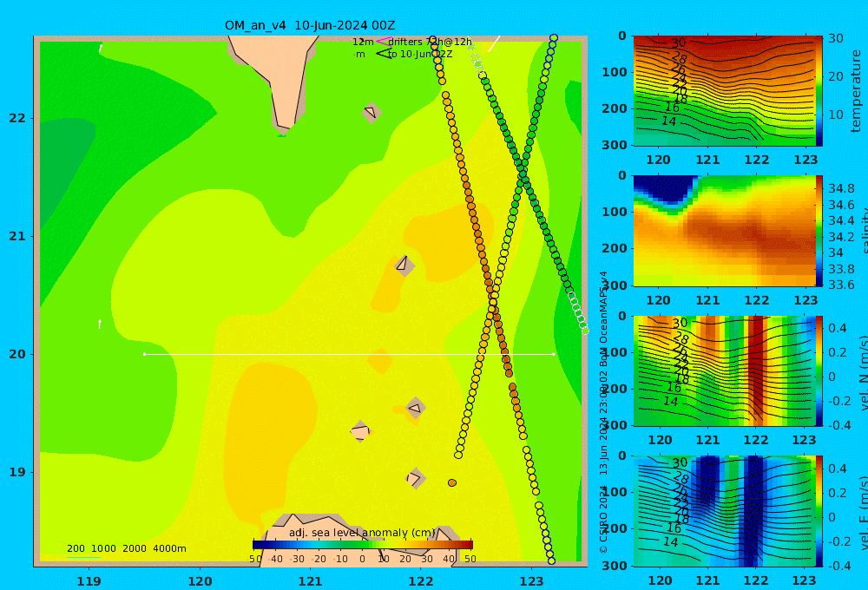
Task: Click the small island with triangle near 22N
Action: coord(371,113)
